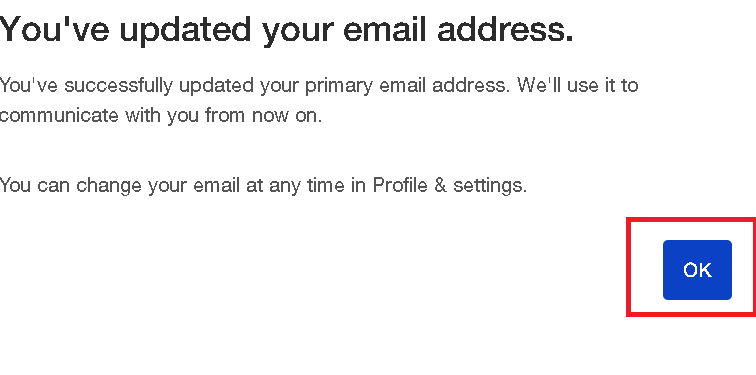Click the word "settings" ending the last sentence
The image size is (756, 375).
coord(488,186)
